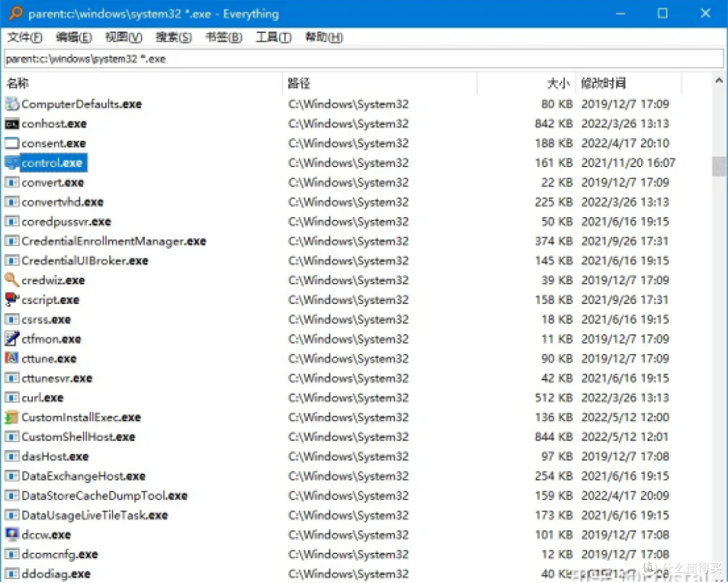Viewport: 728px width, 583px height.
Task: Open the 文件 menu
Action: (x=24, y=38)
